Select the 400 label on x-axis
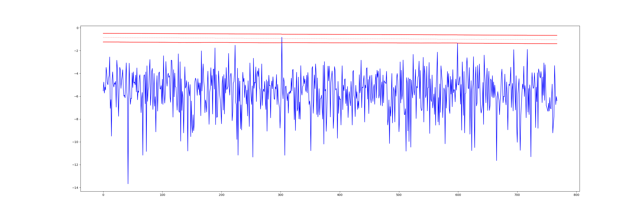Screen dimensions: 644x215 (x=340, y=195)
